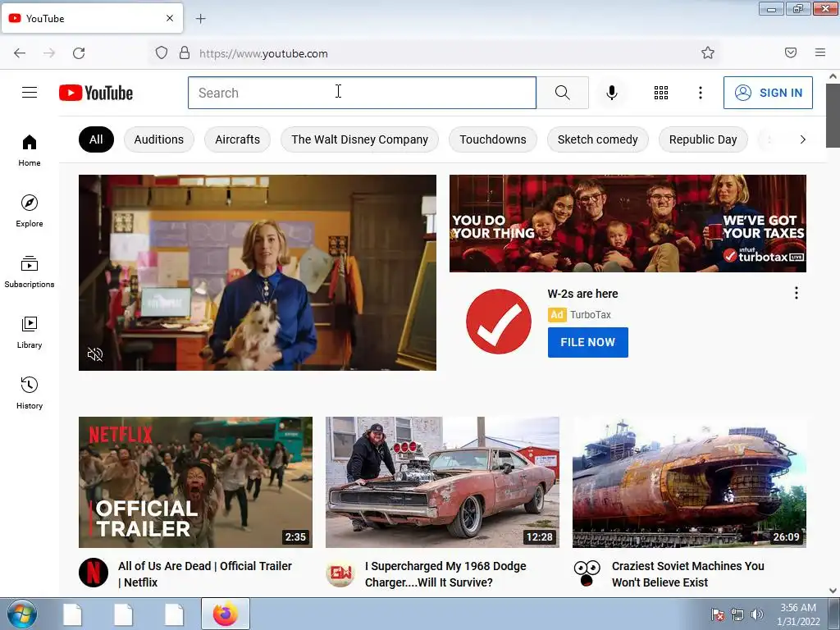Select the Republic Day chip
This screenshot has width=840, height=630.
click(x=703, y=139)
